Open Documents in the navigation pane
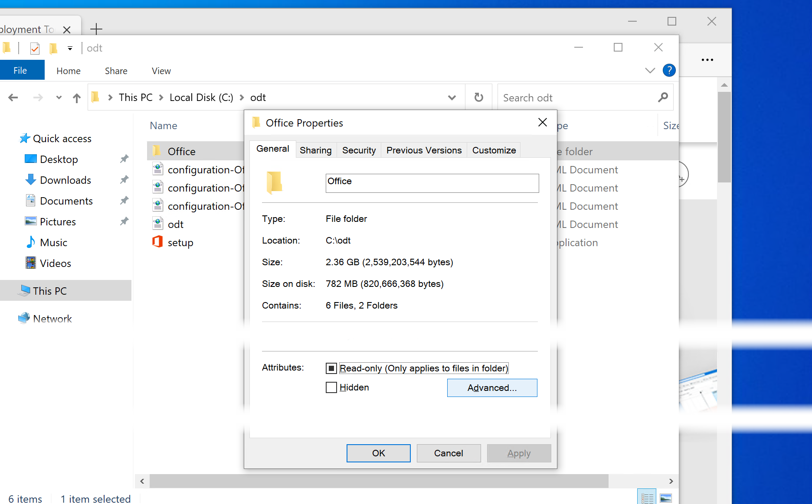The height and width of the screenshot is (504, 812). tap(66, 201)
